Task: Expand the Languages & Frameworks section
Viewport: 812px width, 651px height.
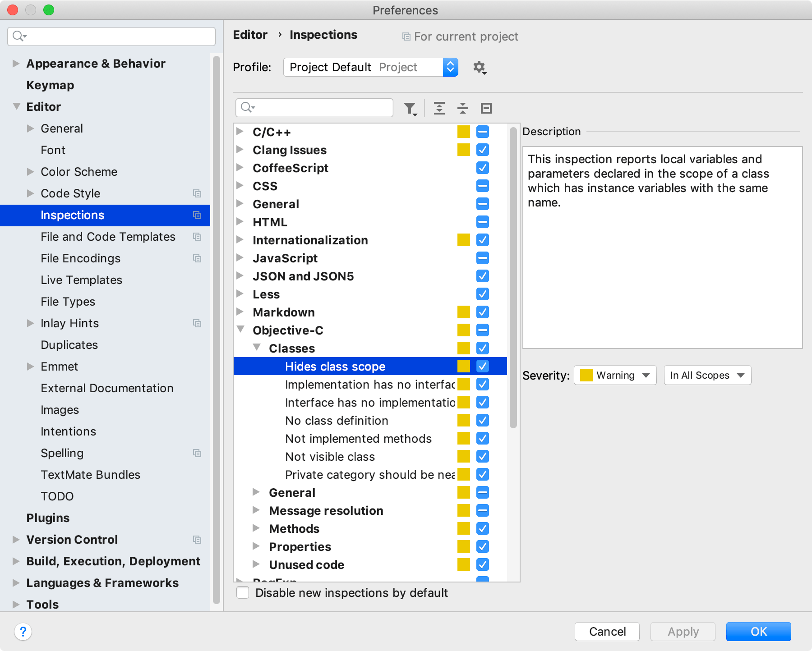Action: coord(16,582)
